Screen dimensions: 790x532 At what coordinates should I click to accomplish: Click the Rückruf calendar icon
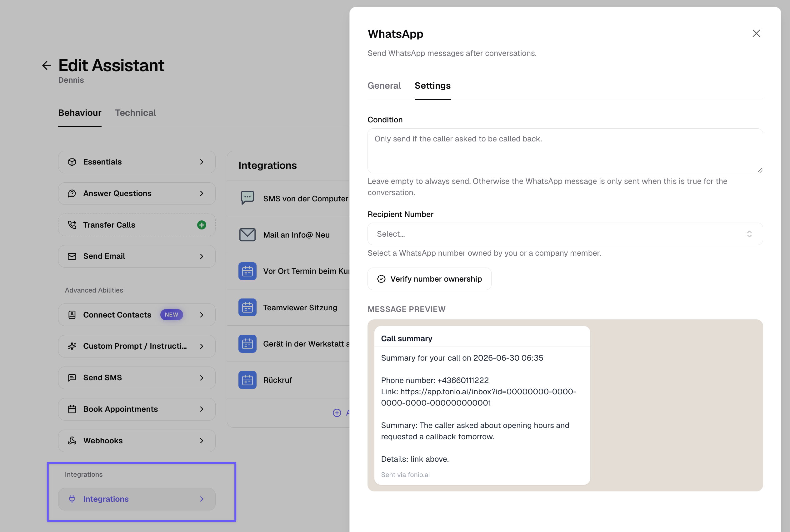247,380
